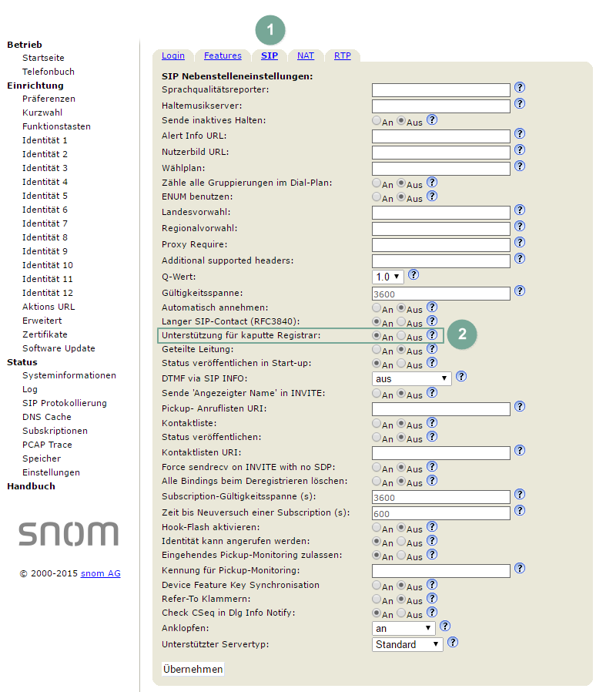Set Automatisch annehmen to An
Screen dimensions: 616x692
pyautogui.click(x=377, y=307)
